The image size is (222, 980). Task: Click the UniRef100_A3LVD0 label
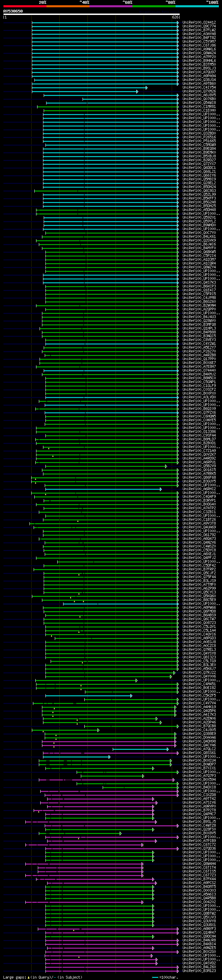click(x=199, y=397)
